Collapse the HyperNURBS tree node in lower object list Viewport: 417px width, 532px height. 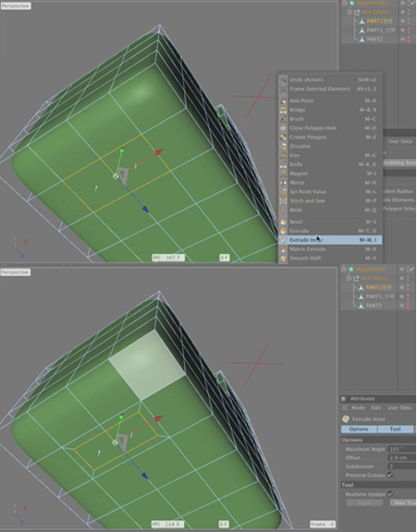(x=344, y=270)
